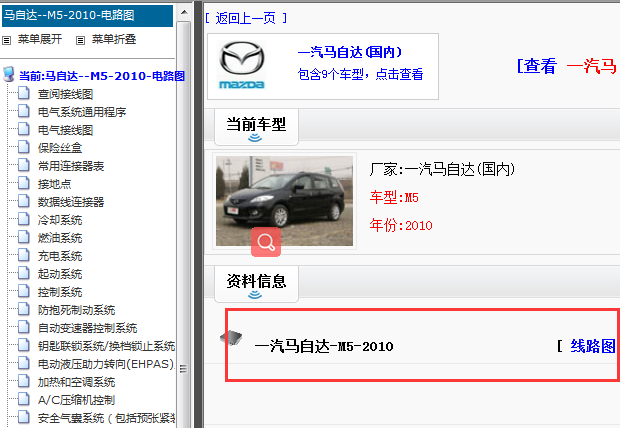The height and width of the screenshot is (428, 620).
Task: Click the document icon next to 常用连接器表
Action: point(24,165)
